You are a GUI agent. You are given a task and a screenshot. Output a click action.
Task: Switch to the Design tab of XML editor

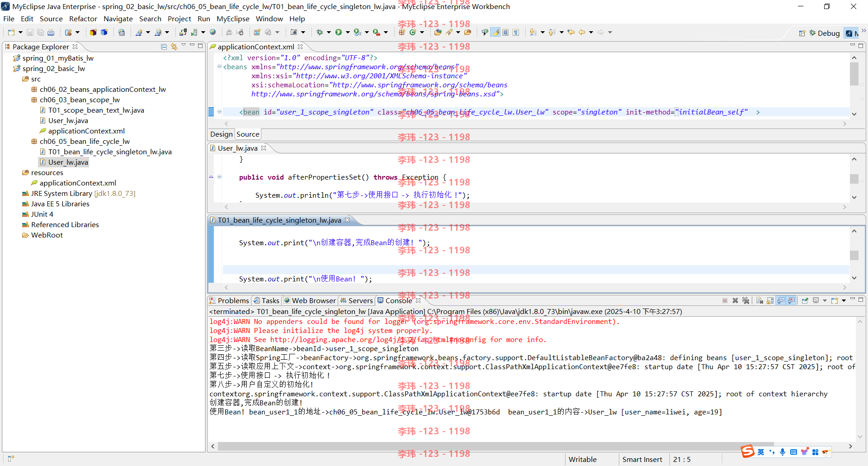pos(222,134)
